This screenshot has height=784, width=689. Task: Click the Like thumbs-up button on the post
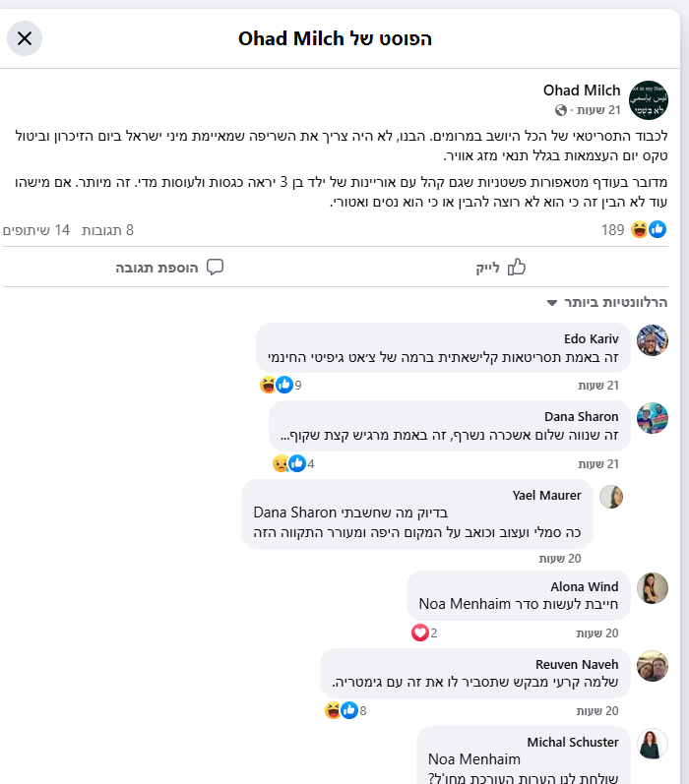pos(504,268)
